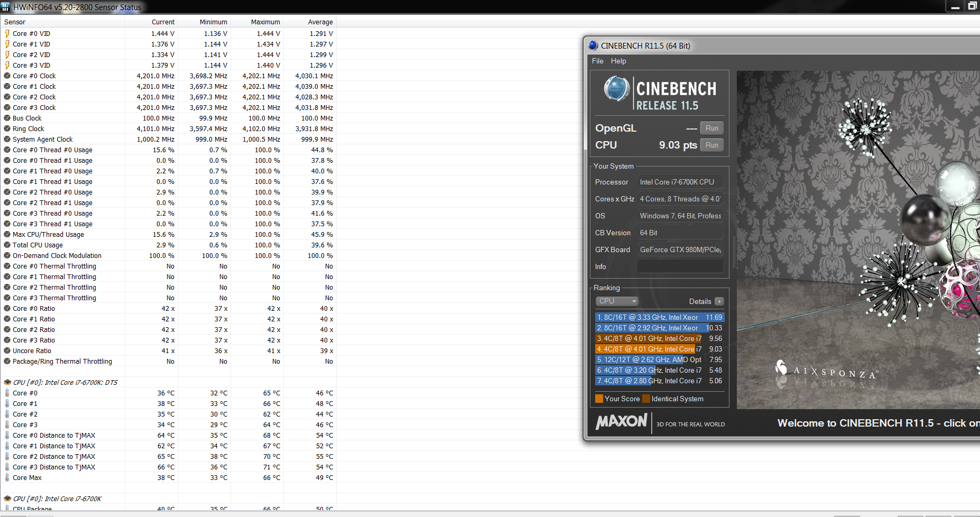Select ranking entry 2, the 8C/16T 2.92 GHz Xeon

click(660, 328)
